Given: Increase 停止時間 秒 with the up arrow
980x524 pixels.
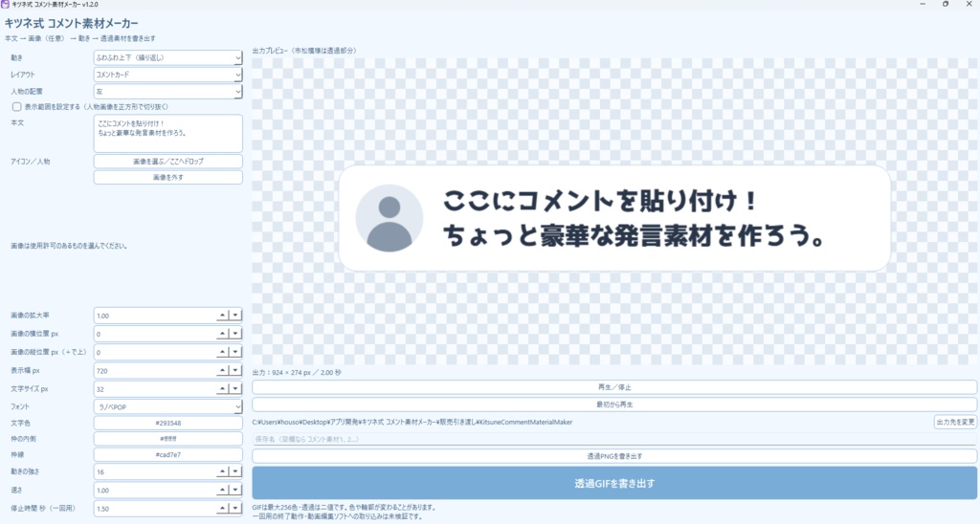Looking at the screenshot, I should (x=222, y=509).
